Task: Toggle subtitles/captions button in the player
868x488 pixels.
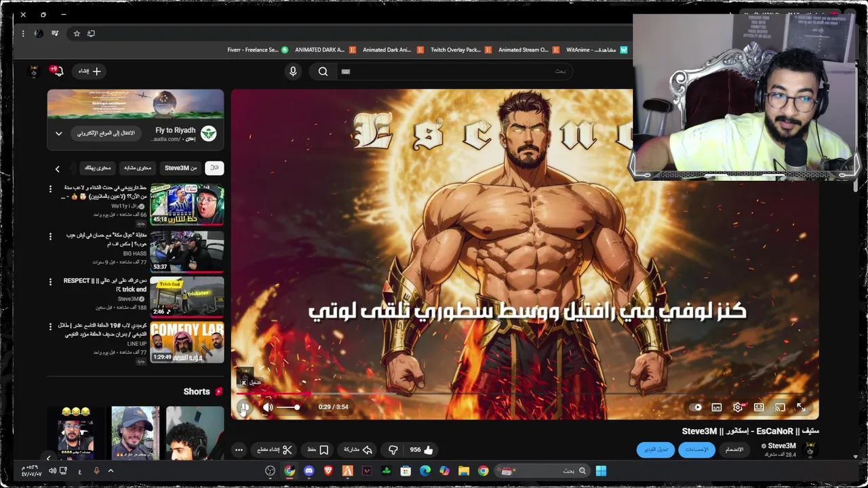Action: tap(717, 407)
